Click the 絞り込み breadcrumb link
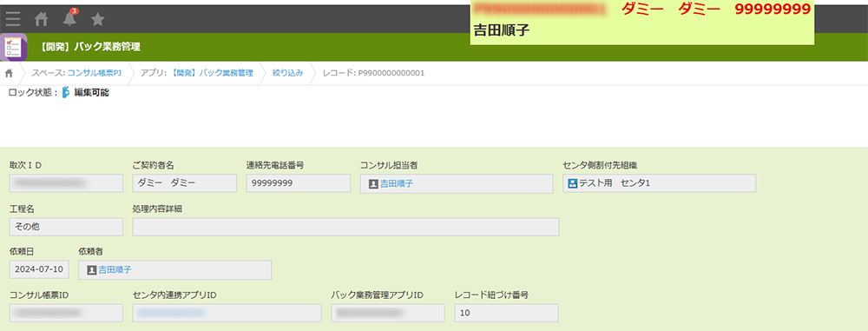Screen dimensions: 868x331 pos(288,73)
